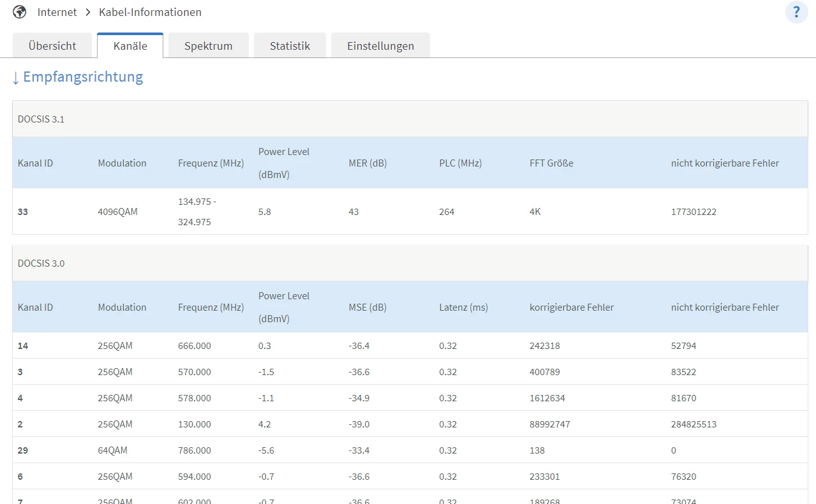Screen dimensions: 816x504
Task: Click the Internet breadcrumb link
Action: click(x=57, y=12)
